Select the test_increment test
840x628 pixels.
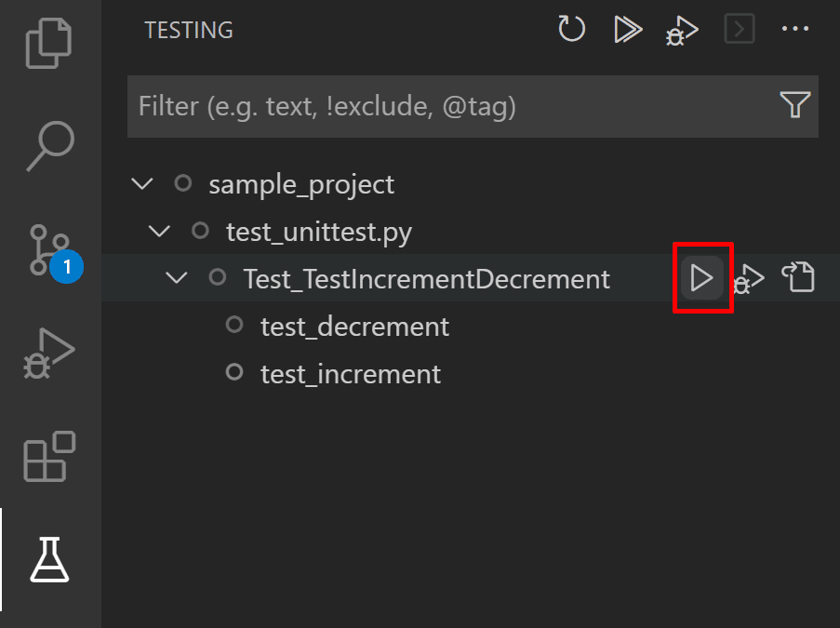pos(350,373)
